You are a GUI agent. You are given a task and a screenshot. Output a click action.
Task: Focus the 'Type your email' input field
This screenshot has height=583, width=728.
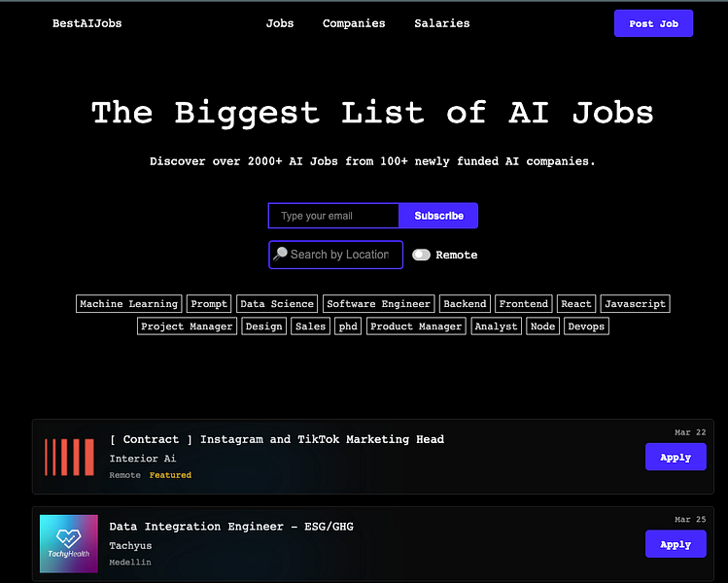[x=333, y=216]
